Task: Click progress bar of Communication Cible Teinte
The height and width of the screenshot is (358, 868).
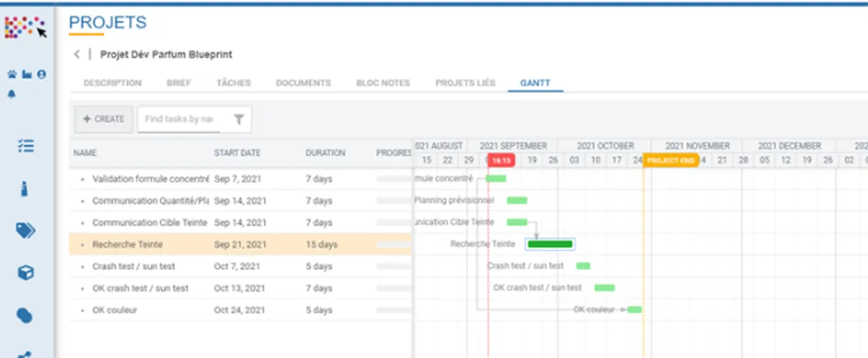Action: coord(394,222)
